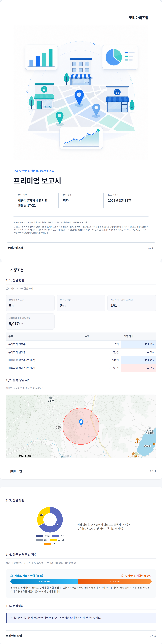Screen dimensions: 162x644
Task: Click the 코리아비즈맵 logo at top right
Action: tap(139, 18)
